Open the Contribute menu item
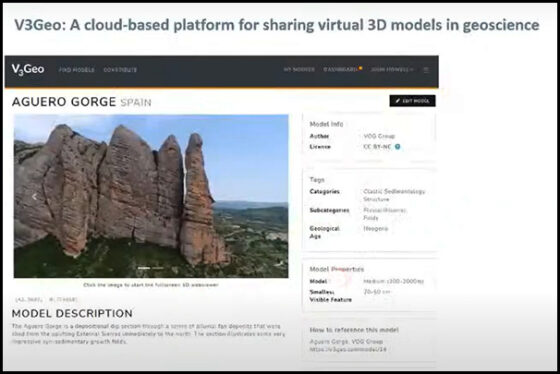Image resolution: width=560 pixels, height=374 pixels. tap(120, 70)
